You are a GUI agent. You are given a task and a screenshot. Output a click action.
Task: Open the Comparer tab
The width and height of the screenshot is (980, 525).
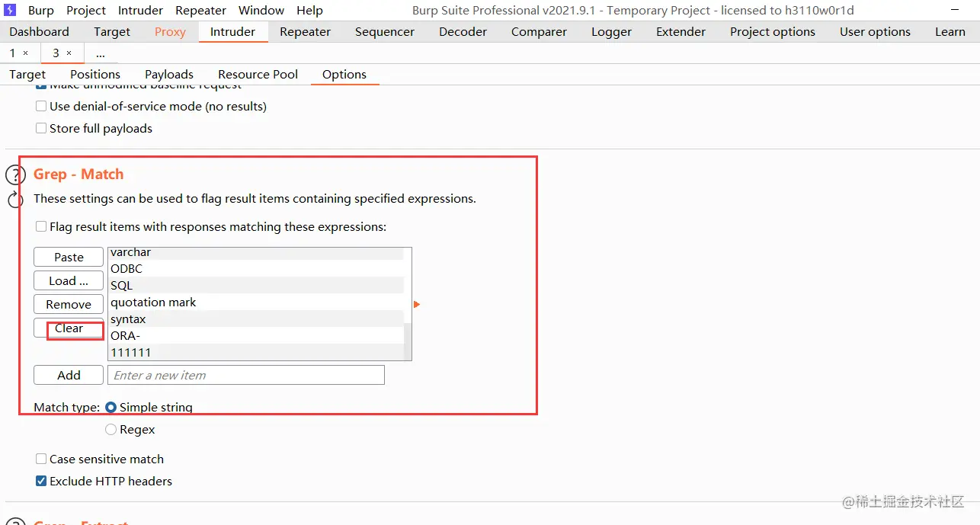pos(539,32)
